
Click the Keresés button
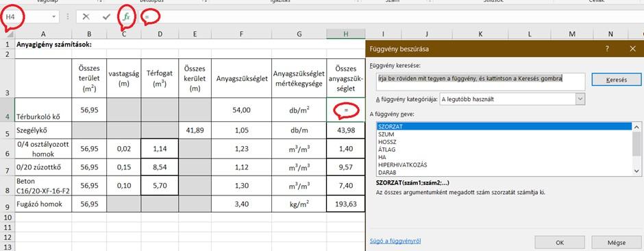point(617,80)
